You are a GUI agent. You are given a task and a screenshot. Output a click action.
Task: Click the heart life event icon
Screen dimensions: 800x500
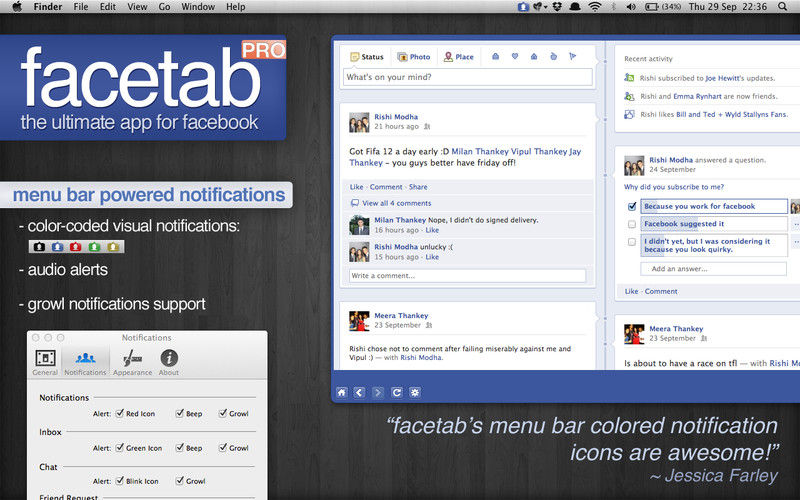(515, 56)
